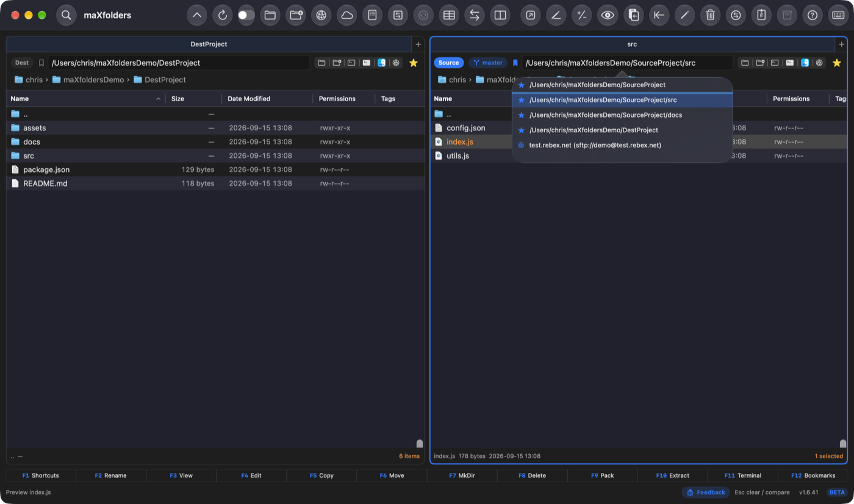Click the F11 Terminal button
Viewport: 854px width, 504px height.
(x=742, y=475)
